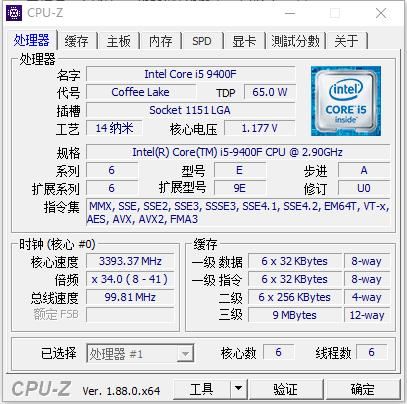Confirm with the 确定 button
This screenshot has width=407, height=404.
pos(362,389)
